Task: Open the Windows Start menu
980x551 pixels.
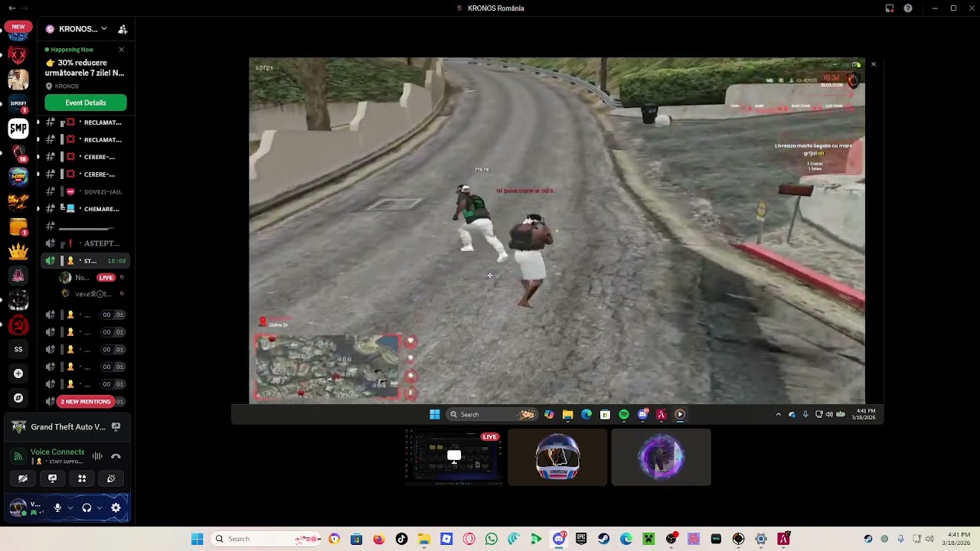Action: click(x=198, y=539)
